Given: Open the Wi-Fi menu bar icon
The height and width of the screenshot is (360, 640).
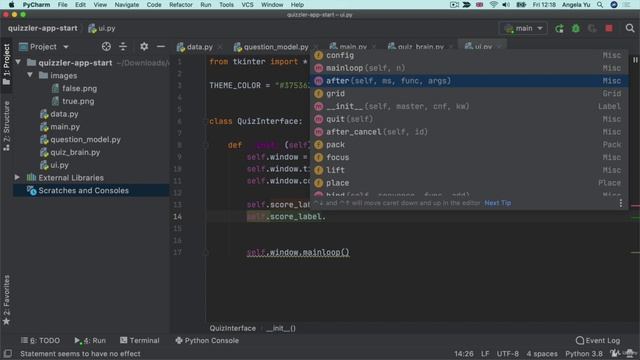Looking at the screenshot, I should (493, 5).
